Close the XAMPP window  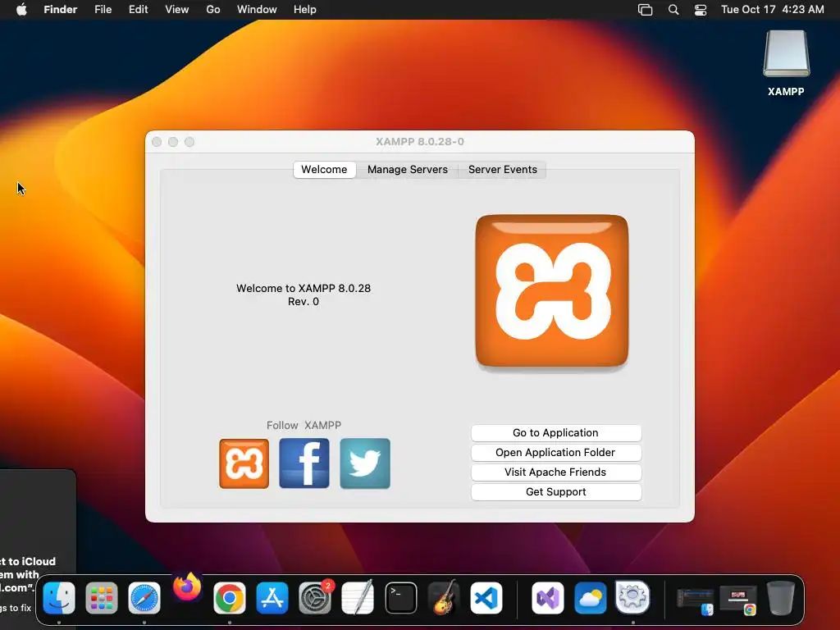[157, 142]
